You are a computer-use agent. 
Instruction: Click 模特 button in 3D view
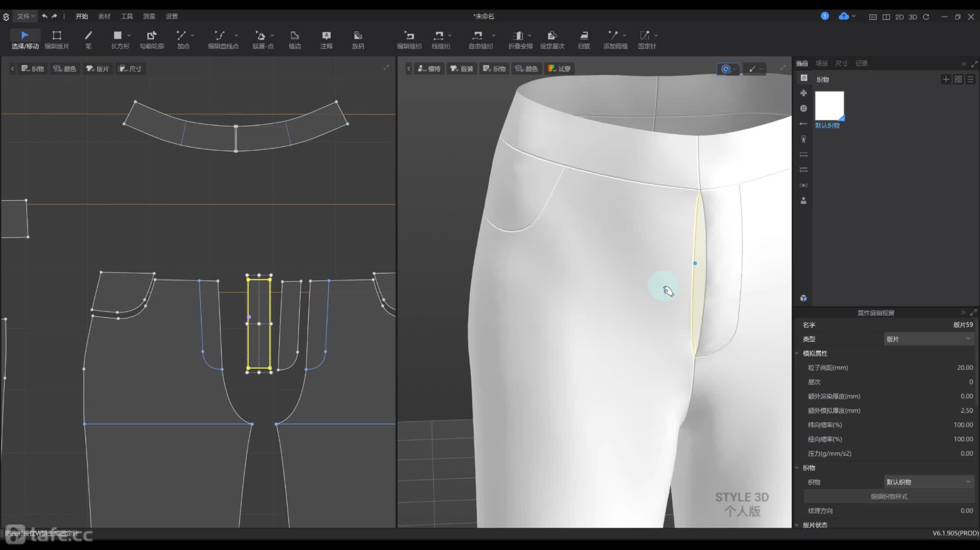[429, 69]
